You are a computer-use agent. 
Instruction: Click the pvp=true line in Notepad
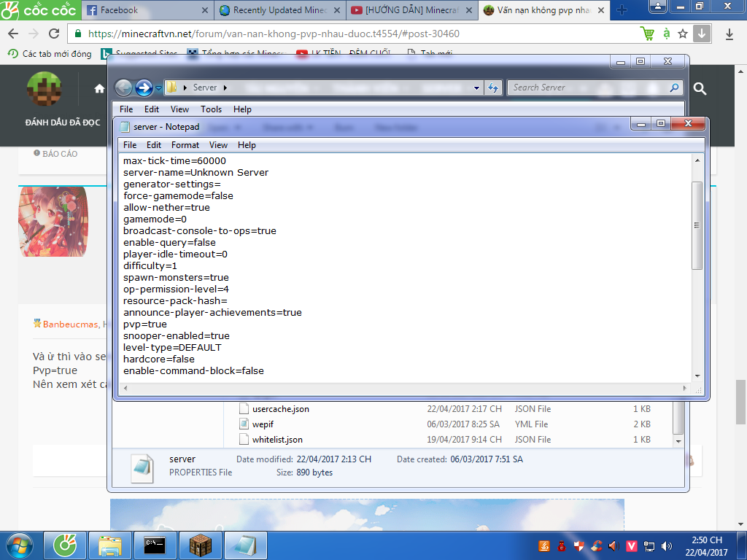[x=145, y=324]
